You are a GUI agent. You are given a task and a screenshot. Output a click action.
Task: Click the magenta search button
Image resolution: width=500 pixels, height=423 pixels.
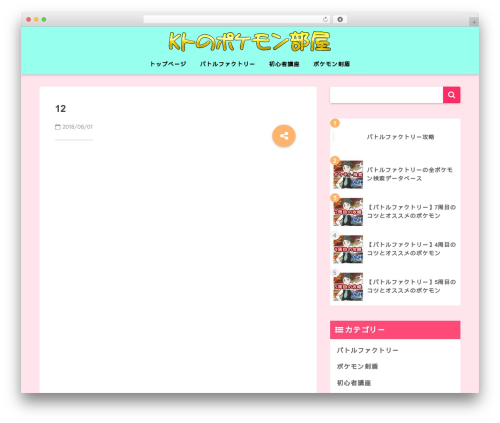tap(451, 95)
